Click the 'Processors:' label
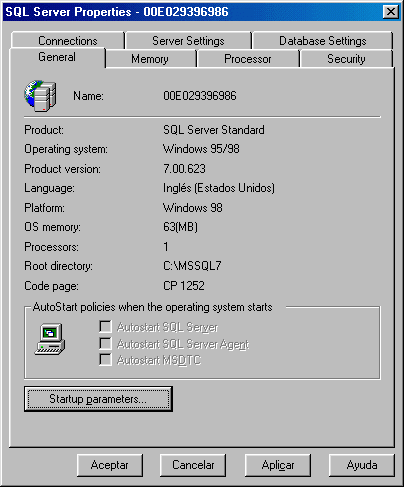The width and height of the screenshot is (404, 487). (x=51, y=247)
